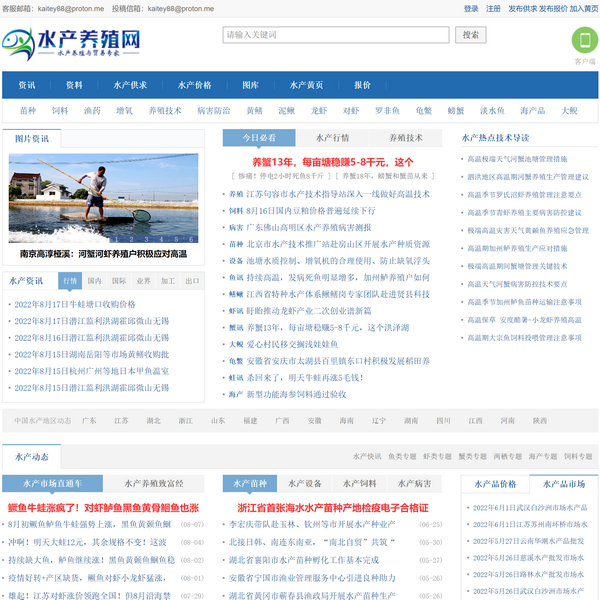This screenshot has width=600, height=600.
Task: Click the green mobile client icon
Action: click(x=584, y=40)
